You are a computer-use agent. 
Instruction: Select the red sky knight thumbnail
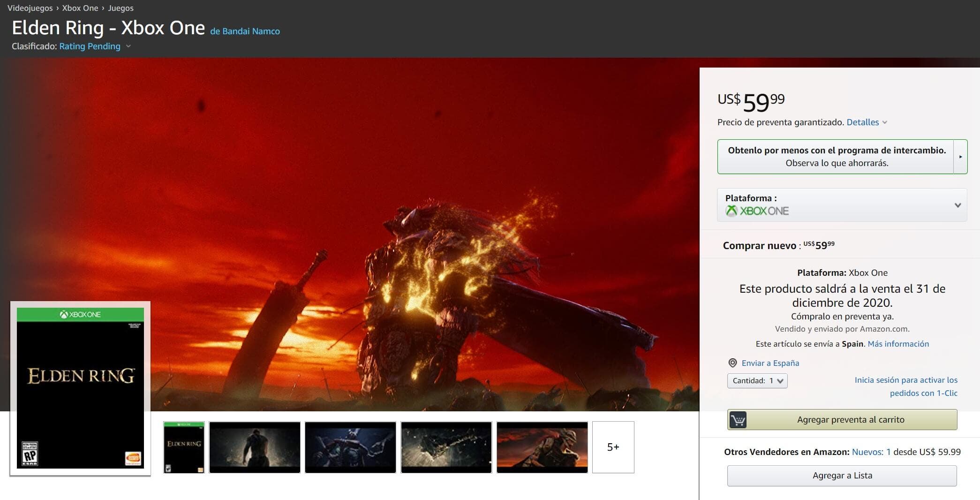click(542, 447)
